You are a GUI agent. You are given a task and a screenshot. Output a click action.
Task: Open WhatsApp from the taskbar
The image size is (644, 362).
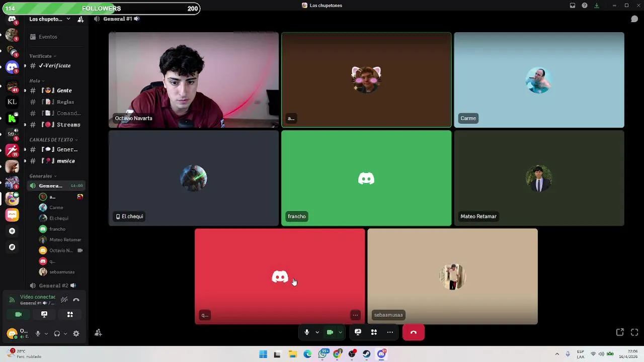coord(323,354)
